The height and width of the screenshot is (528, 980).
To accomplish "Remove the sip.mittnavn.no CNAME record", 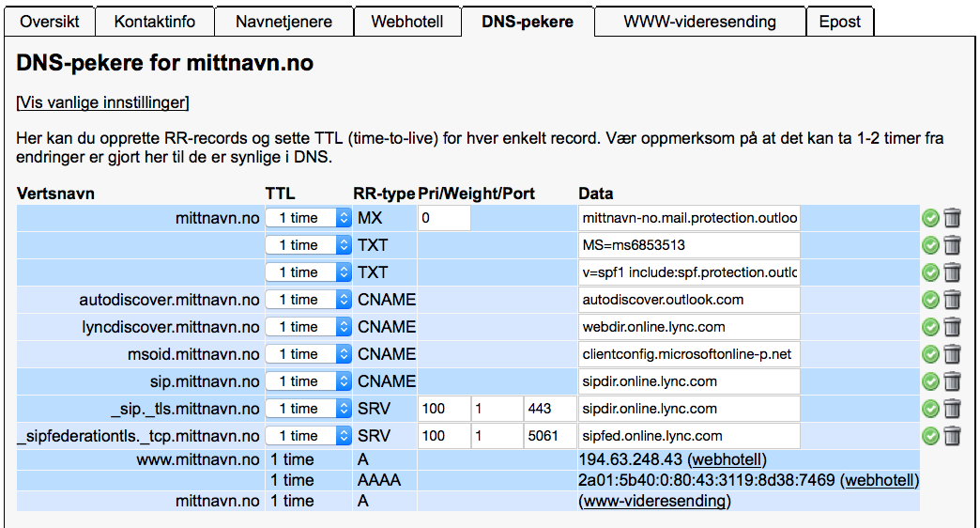I will click(952, 381).
